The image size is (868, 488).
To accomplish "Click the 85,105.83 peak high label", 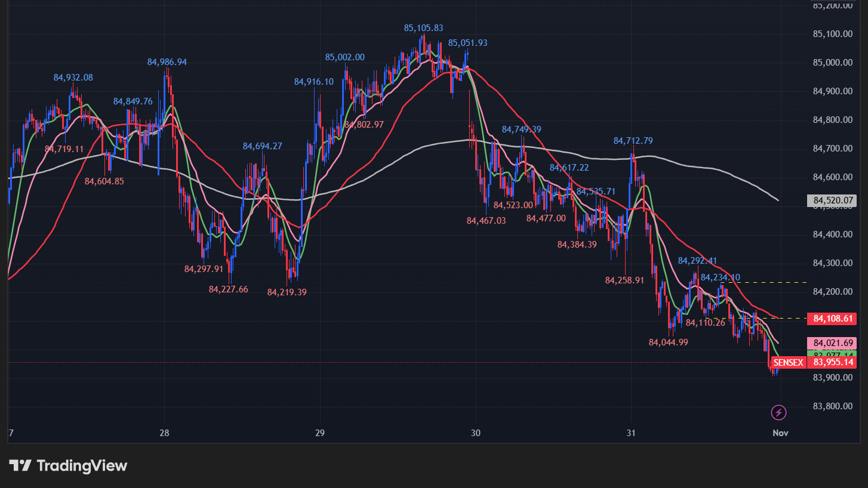I will pos(423,28).
